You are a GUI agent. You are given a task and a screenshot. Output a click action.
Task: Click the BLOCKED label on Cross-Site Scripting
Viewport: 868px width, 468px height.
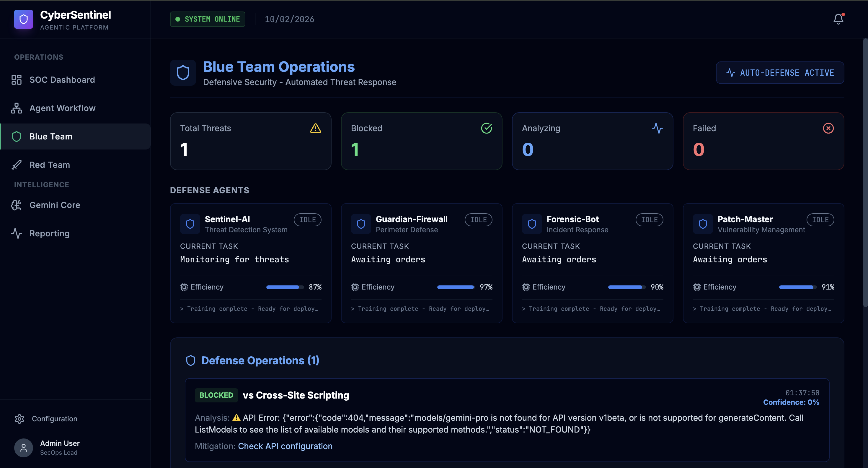(216, 395)
